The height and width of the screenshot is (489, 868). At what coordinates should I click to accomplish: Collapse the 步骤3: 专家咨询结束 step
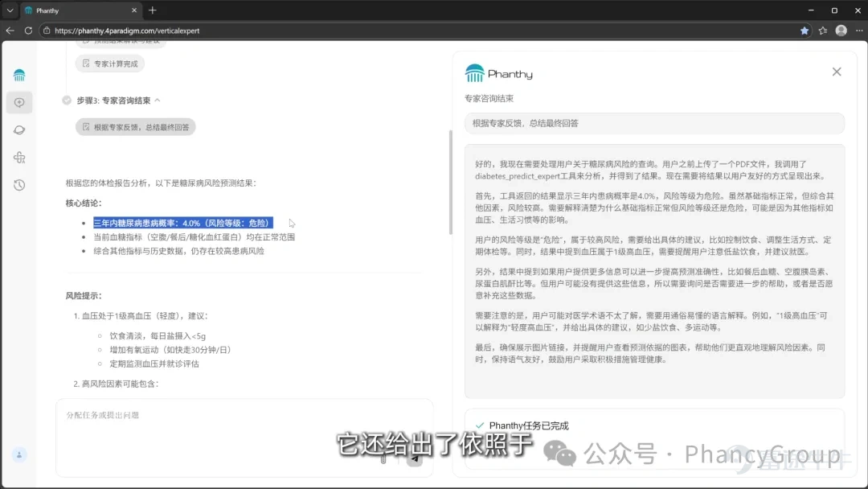pos(158,101)
